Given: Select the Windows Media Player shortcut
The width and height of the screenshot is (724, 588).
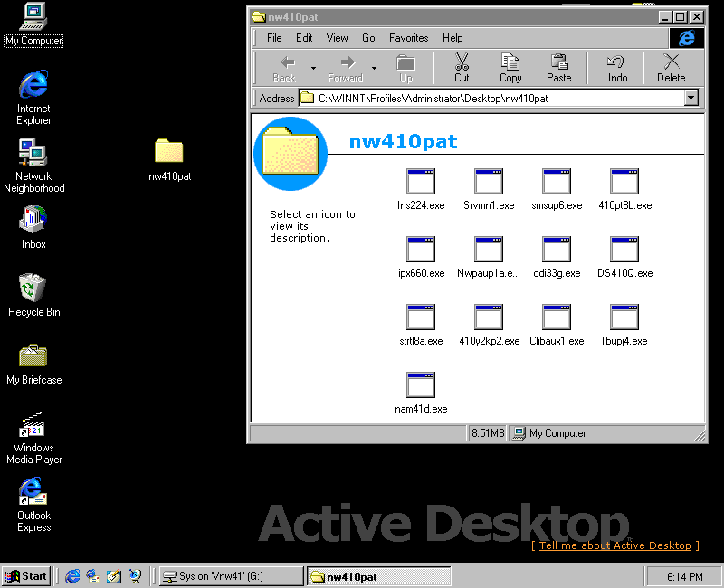Looking at the screenshot, I should pyautogui.click(x=33, y=438).
